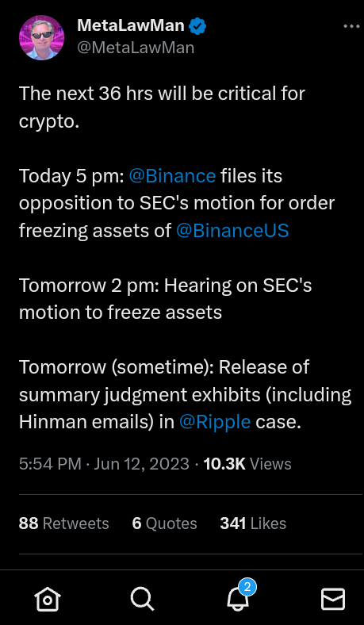Follow the @Binance mention link
Viewport: 364px width, 625px height.
coord(172,176)
